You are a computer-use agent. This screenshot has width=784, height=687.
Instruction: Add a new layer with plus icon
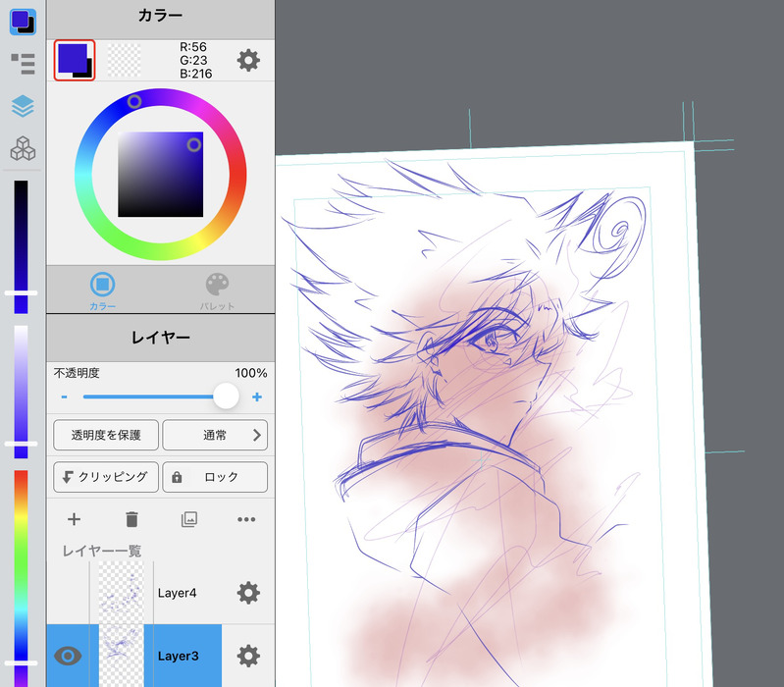click(x=74, y=519)
